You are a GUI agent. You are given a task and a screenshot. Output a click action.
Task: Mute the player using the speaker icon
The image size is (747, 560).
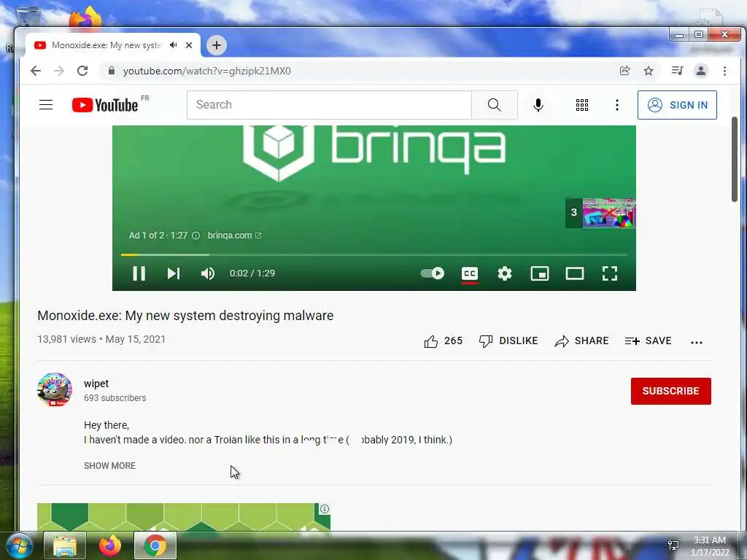tap(208, 273)
